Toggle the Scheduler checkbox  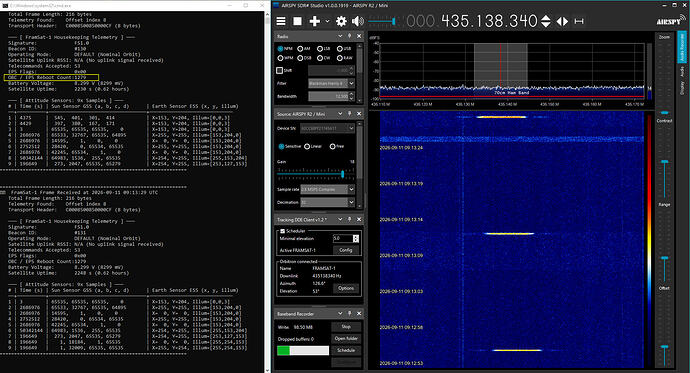(283, 231)
